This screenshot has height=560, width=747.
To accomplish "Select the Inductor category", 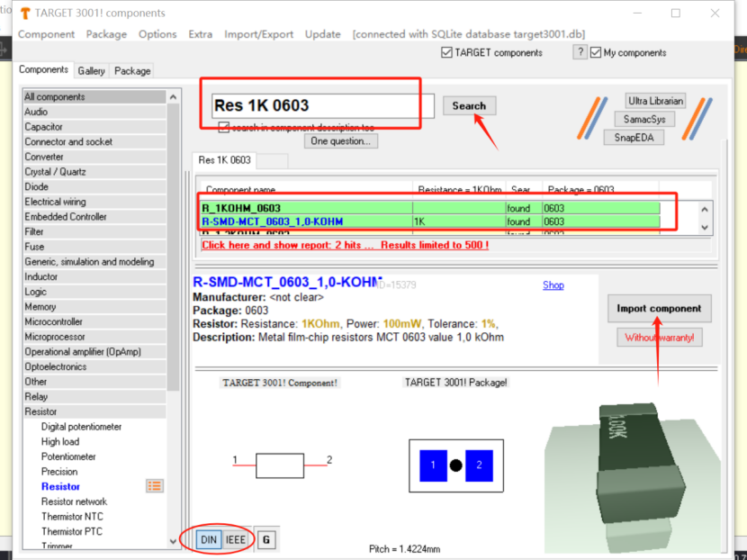I will 94,277.
